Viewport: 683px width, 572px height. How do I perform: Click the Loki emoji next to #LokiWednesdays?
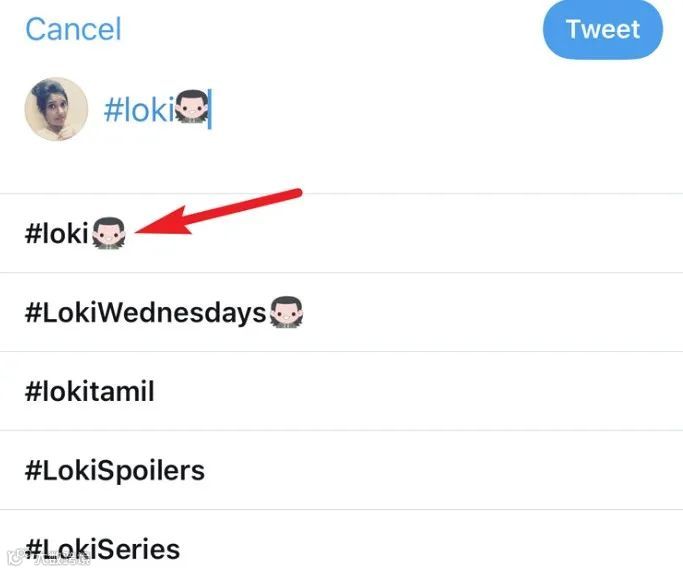(x=286, y=313)
